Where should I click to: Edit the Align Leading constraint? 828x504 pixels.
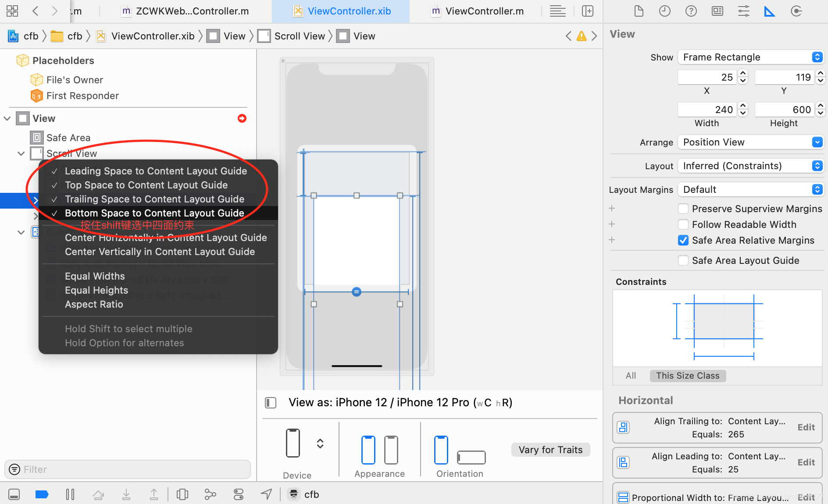806,462
